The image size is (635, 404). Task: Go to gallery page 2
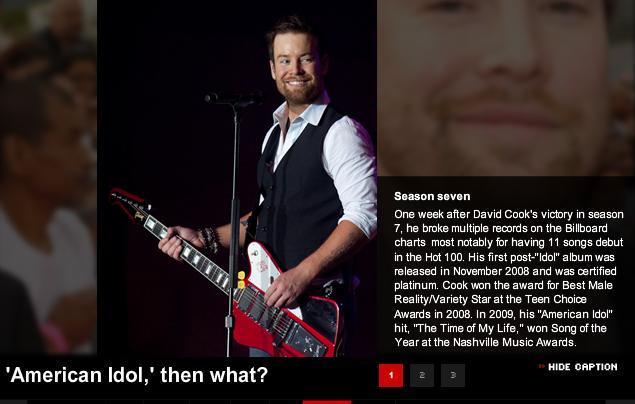click(x=422, y=375)
